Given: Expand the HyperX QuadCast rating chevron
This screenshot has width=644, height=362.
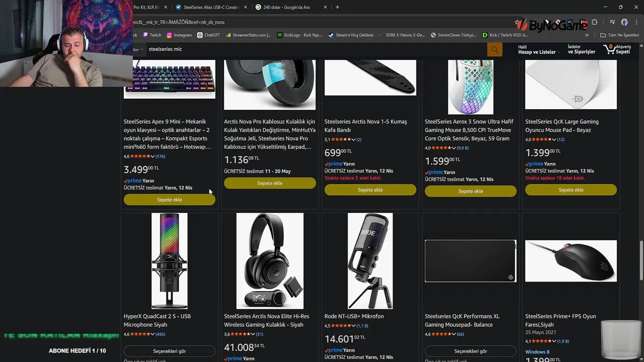Looking at the screenshot, I should point(152,334).
